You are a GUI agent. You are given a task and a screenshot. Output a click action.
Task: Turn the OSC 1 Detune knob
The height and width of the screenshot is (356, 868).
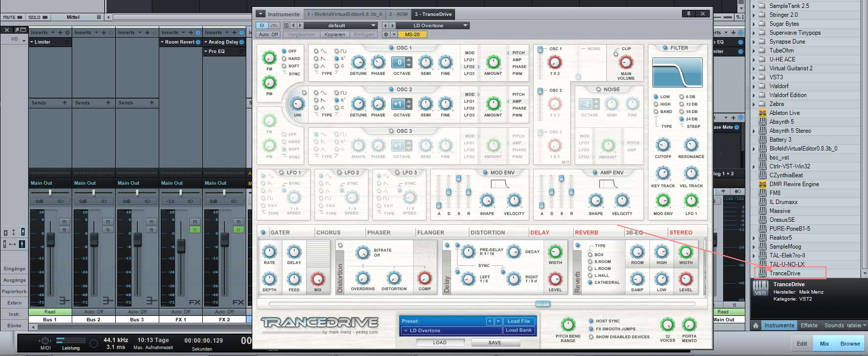tap(358, 62)
